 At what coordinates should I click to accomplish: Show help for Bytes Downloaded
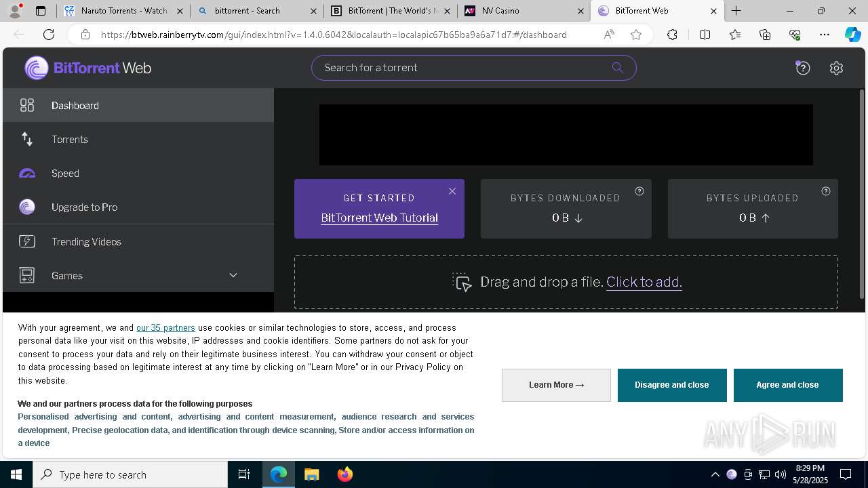coord(639,191)
